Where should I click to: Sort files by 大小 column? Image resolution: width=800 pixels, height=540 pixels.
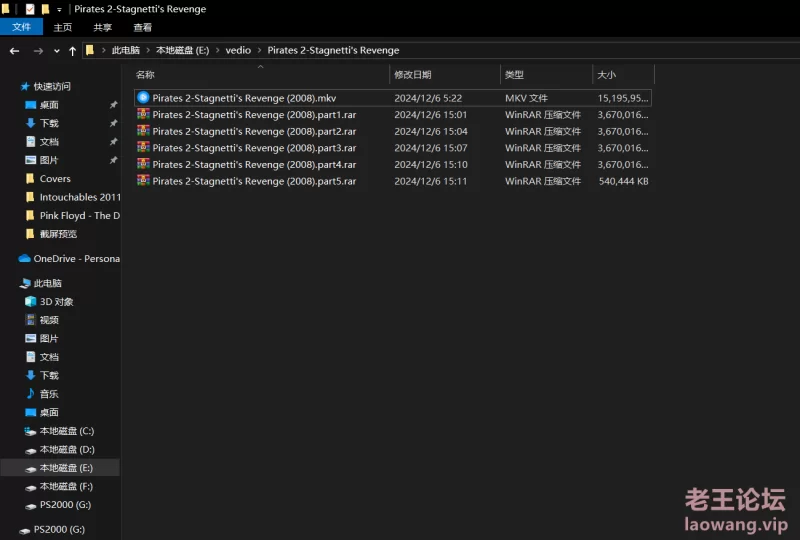tap(607, 75)
